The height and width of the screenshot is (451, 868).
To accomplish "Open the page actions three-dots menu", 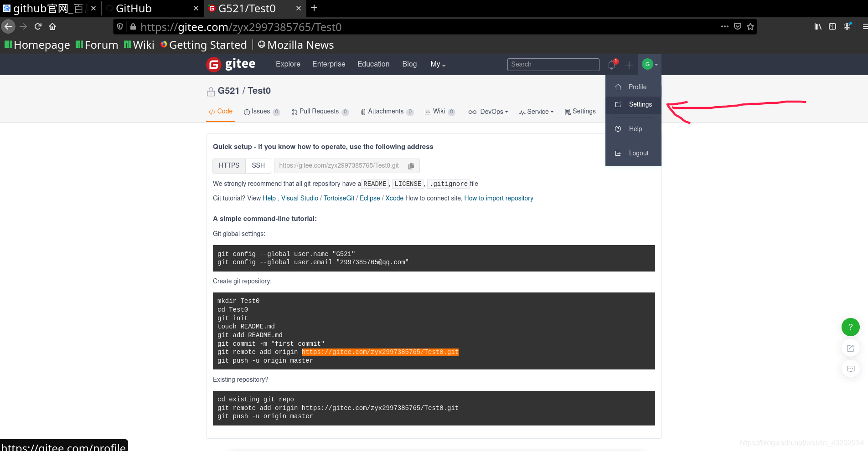I will 725,26.
